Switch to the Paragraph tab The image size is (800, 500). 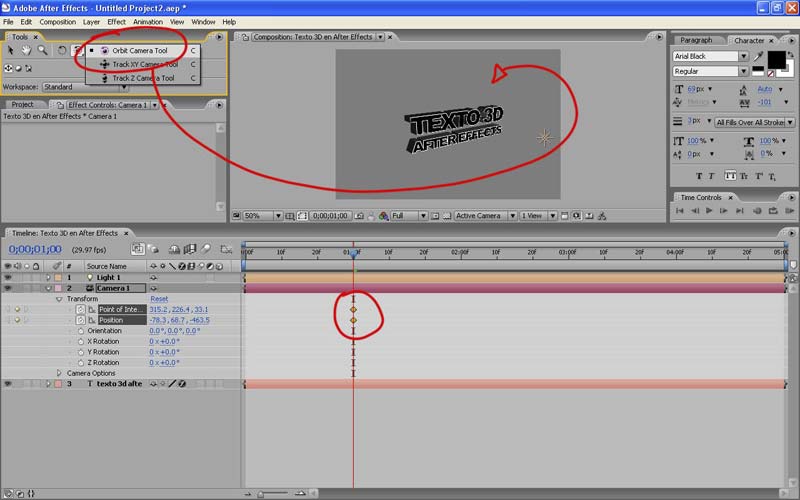point(696,40)
